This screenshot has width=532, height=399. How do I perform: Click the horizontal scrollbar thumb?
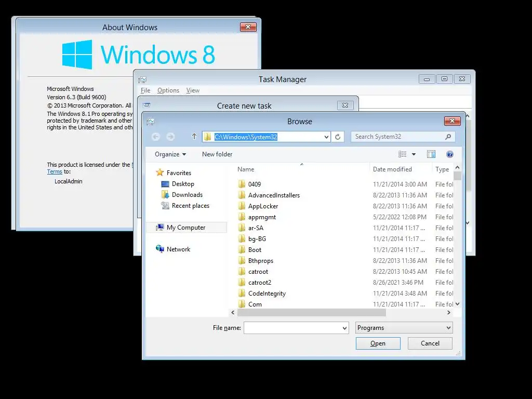point(312,312)
